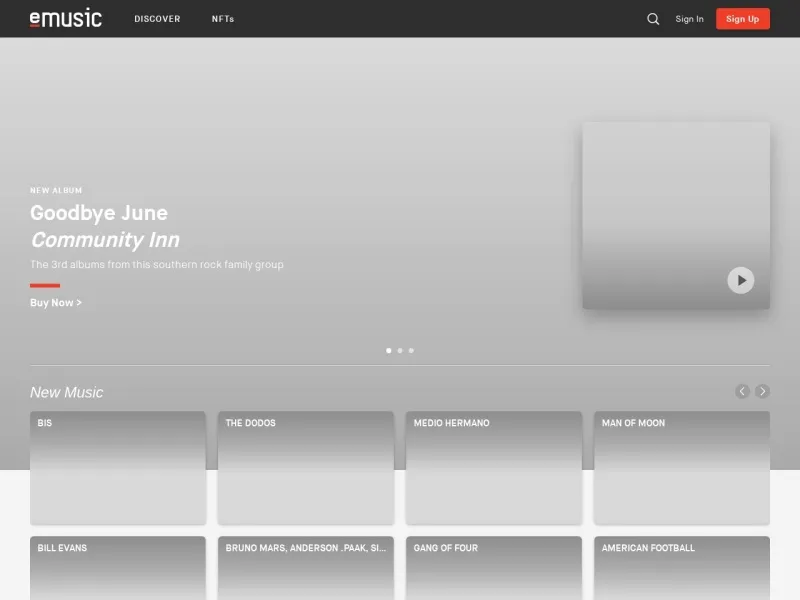Click the southern rock family group description

pos(157,264)
